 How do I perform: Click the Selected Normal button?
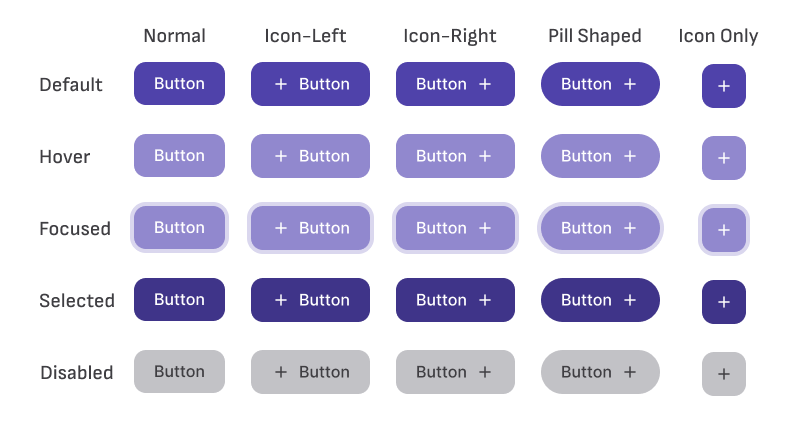(x=179, y=300)
